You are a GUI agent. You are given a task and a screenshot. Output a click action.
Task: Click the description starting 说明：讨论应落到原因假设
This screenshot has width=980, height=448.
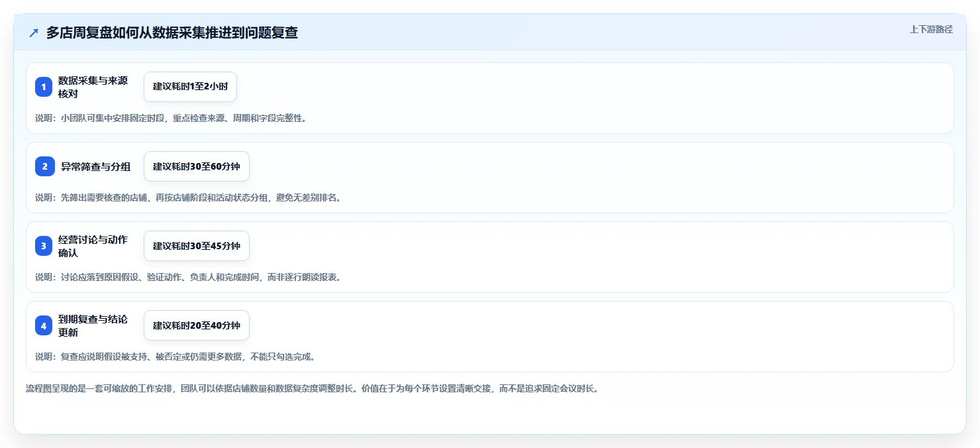[188, 277]
